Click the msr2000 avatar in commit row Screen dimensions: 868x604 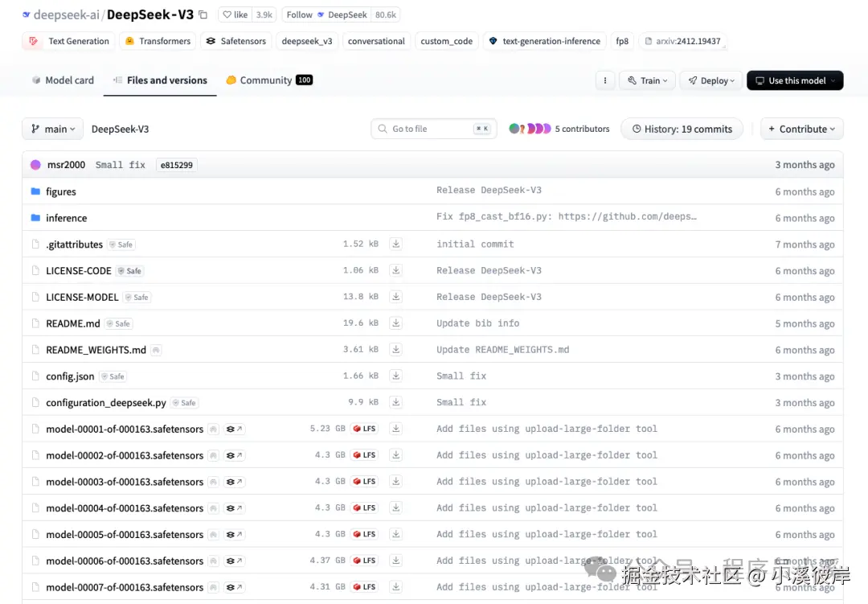[35, 165]
